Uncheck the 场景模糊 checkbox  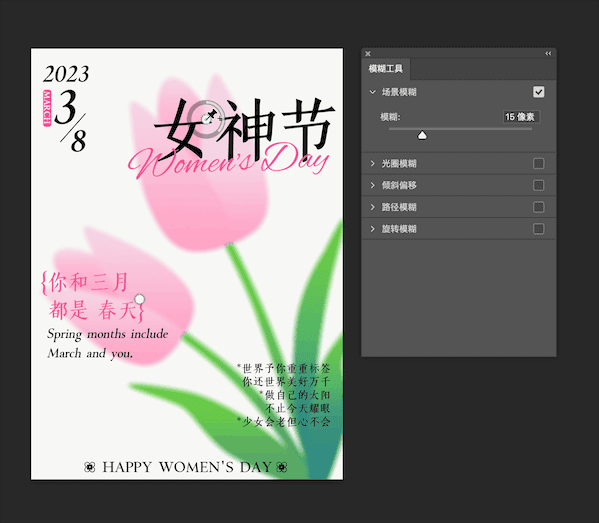pyautogui.click(x=538, y=92)
